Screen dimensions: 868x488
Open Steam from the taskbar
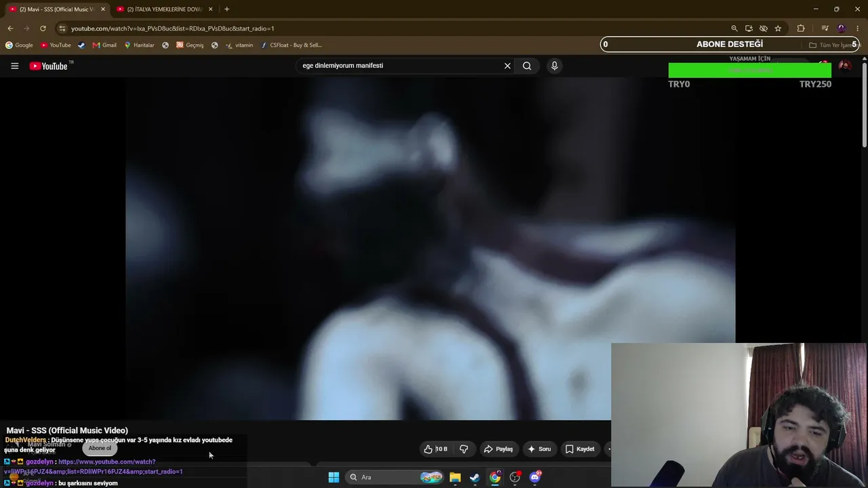click(475, 477)
